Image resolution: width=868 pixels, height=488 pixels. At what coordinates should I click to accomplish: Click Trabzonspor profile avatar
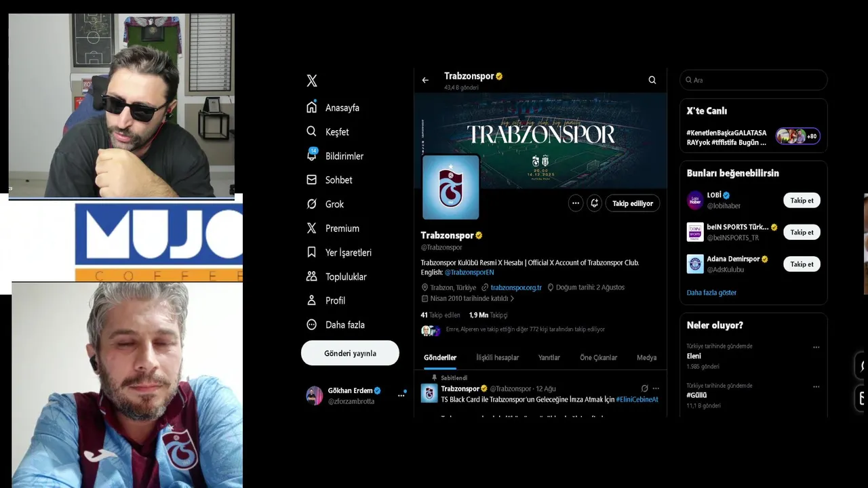(x=451, y=188)
